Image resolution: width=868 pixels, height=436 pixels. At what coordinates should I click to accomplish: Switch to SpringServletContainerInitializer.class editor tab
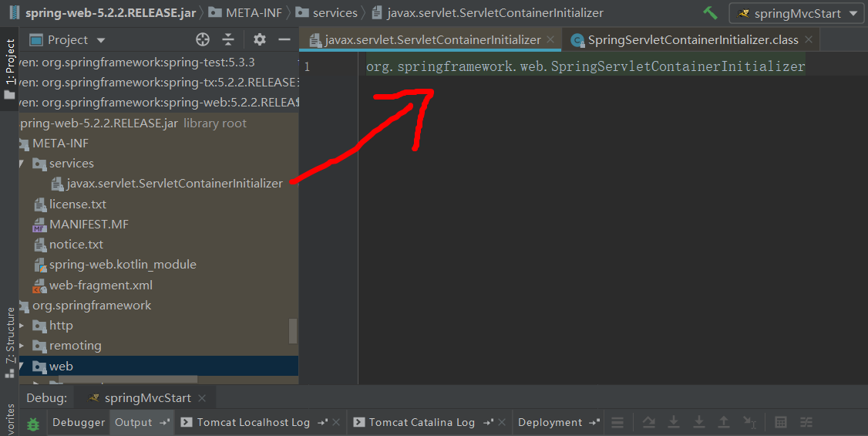point(693,39)
